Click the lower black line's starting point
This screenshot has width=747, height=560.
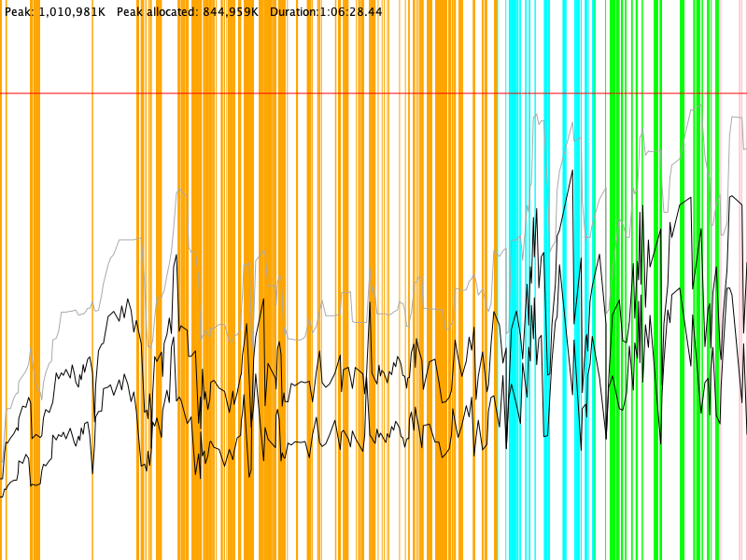tap(2, 495)
